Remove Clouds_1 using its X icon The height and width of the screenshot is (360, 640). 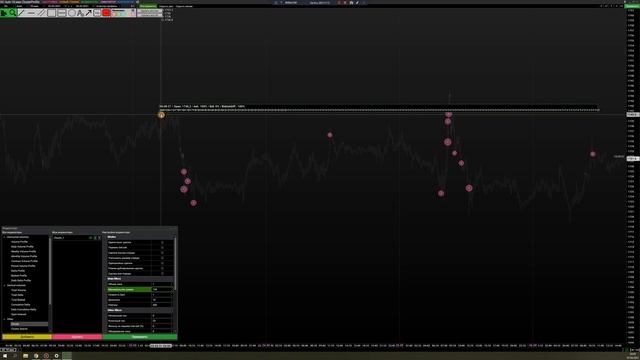pyautogui.click(x=99, y=238)
